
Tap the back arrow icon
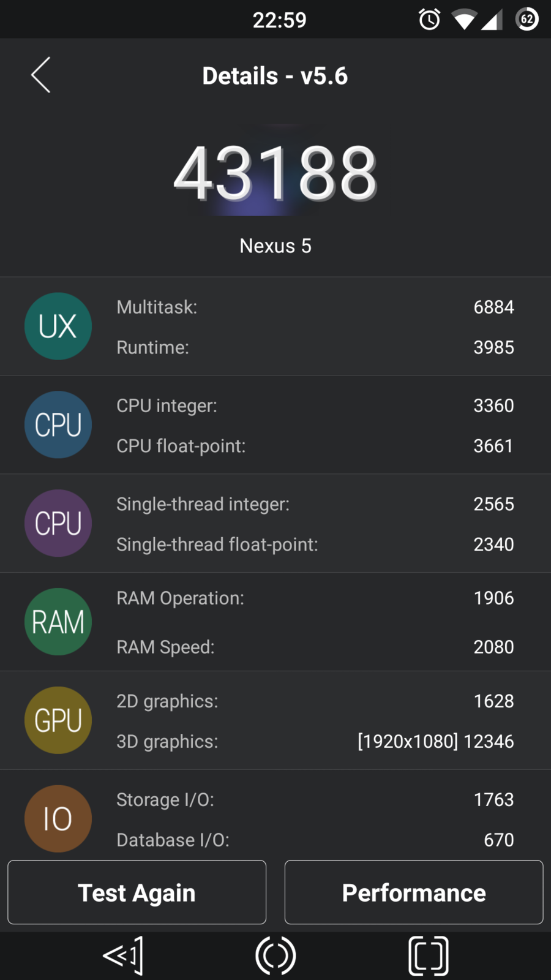tap(41, 75)
